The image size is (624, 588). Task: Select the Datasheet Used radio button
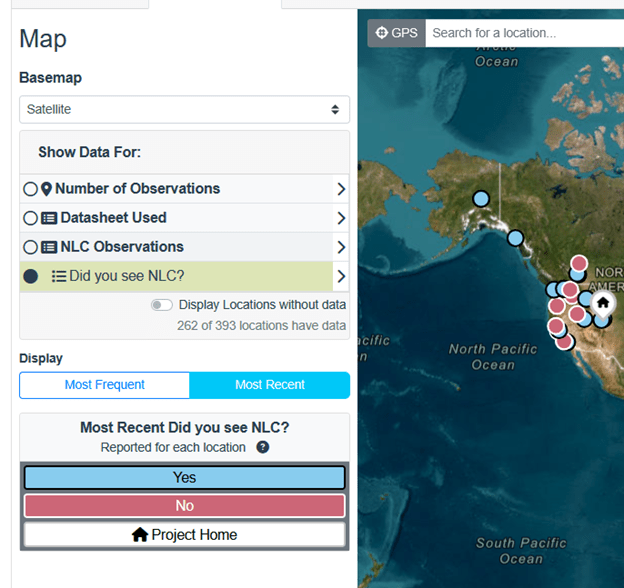30,218
